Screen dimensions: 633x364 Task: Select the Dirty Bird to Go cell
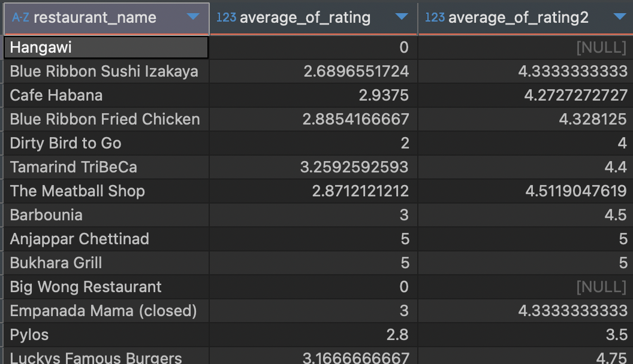click(107, 143)
